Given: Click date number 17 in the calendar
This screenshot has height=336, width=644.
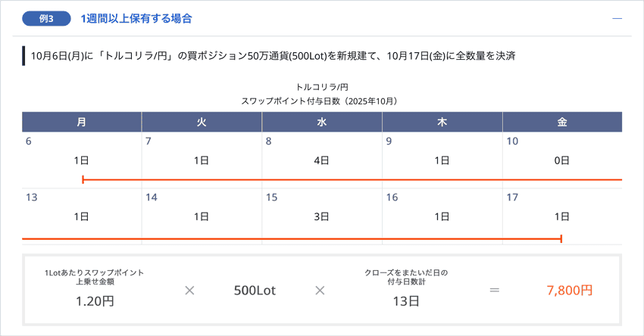Looking at the screenshot, I should [x=513, y=198].
